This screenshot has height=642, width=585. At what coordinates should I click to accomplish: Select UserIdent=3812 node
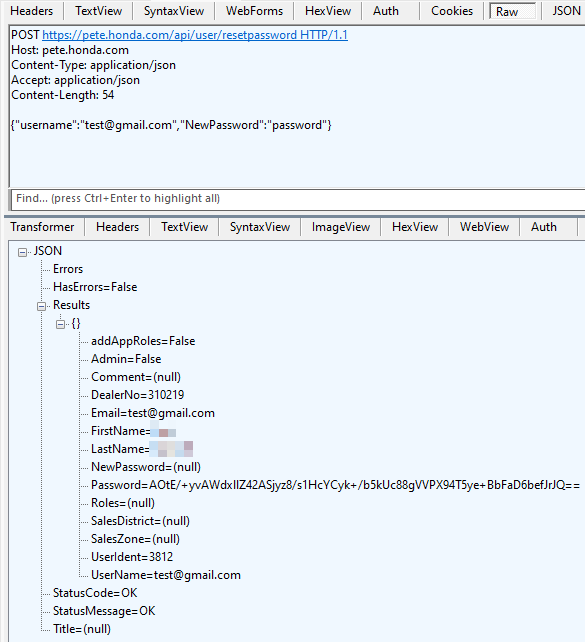pos(132,557)
